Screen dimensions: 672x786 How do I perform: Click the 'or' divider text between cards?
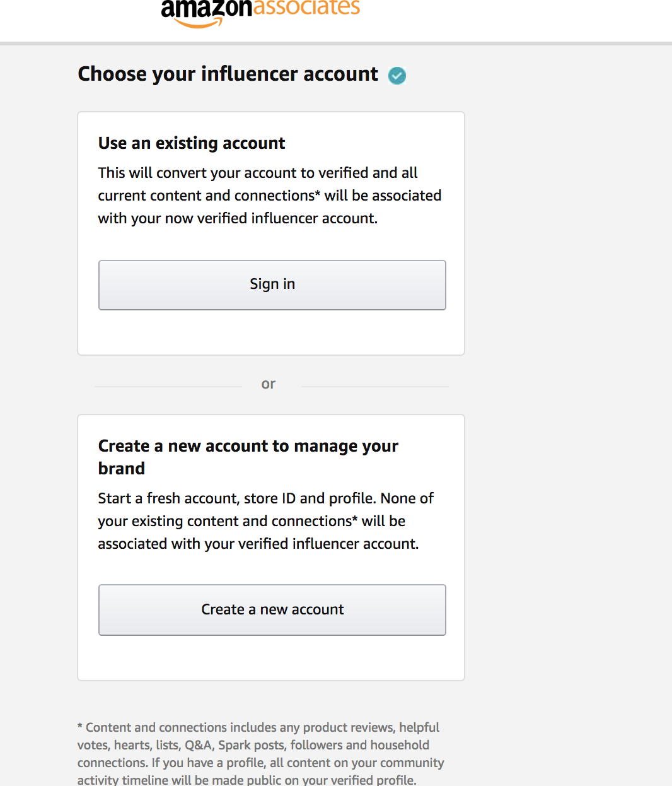[x=269, y=384]
